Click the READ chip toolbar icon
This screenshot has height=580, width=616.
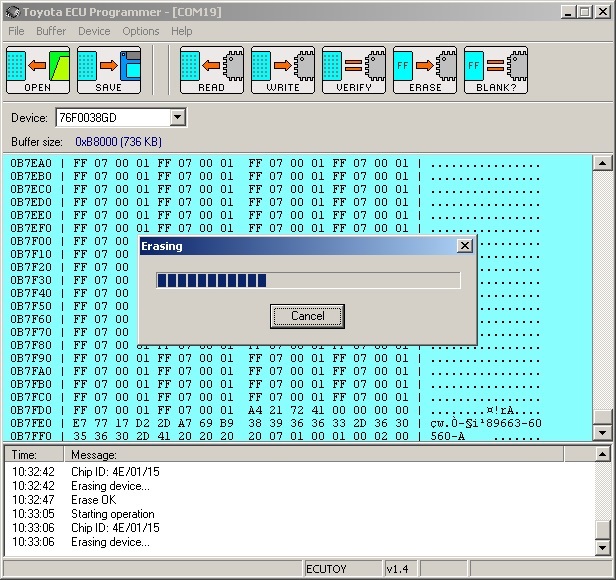click(x=211, y=70)
